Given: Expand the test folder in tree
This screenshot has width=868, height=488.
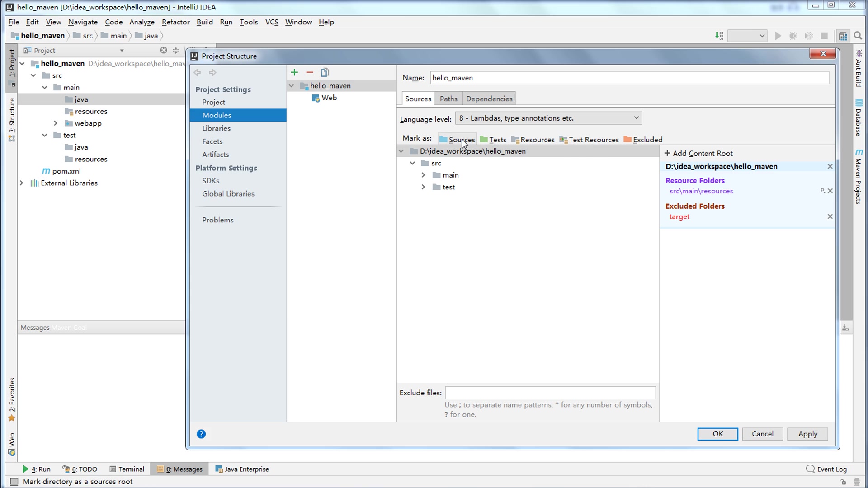Looking at the screenshot, I should [x=423, y=187].
